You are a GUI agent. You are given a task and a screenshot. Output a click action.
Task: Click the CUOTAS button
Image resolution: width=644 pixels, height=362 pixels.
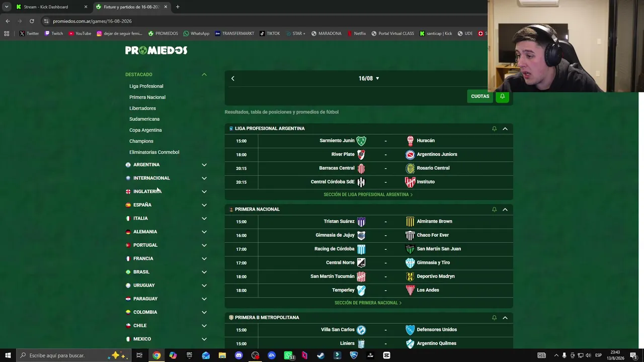coord(480,96)
